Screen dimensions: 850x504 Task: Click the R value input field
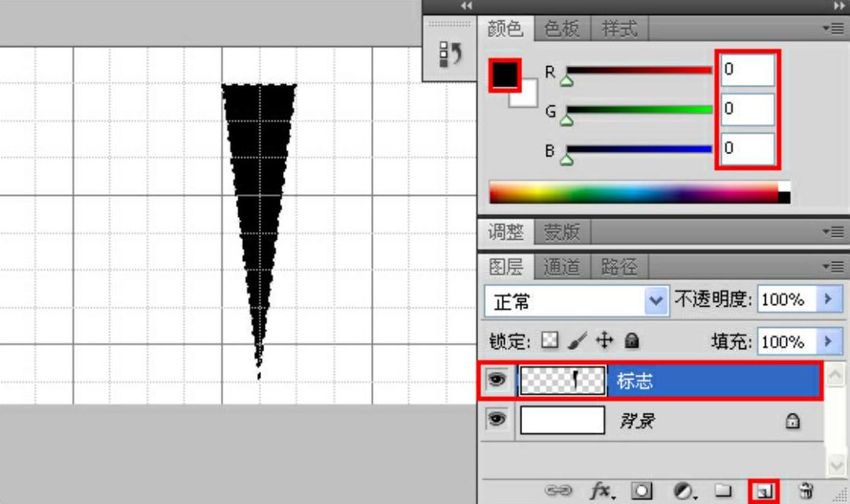point(747,69)
